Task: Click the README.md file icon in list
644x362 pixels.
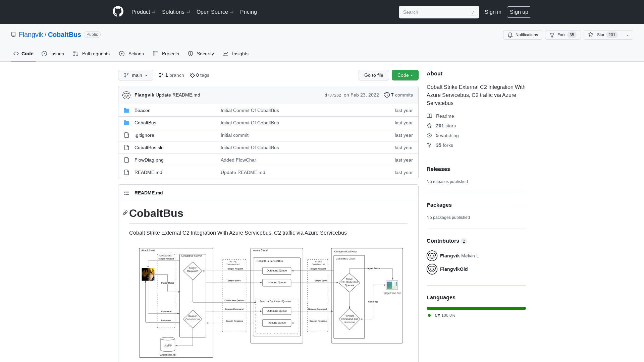Action: (x=126, y=172)
